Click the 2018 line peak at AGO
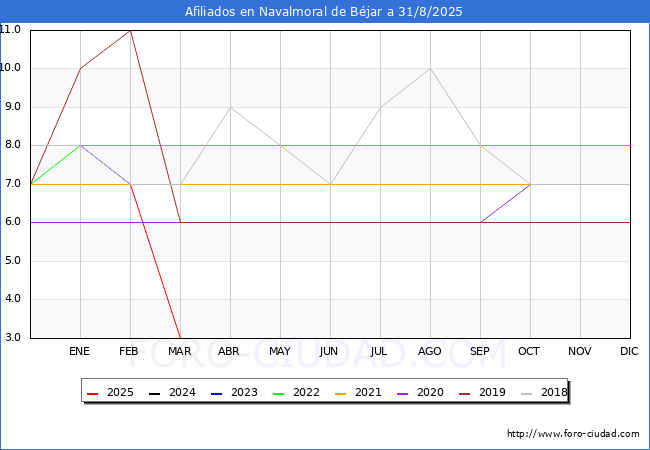This screenshot has height=450, width=650. click(430, 69)
